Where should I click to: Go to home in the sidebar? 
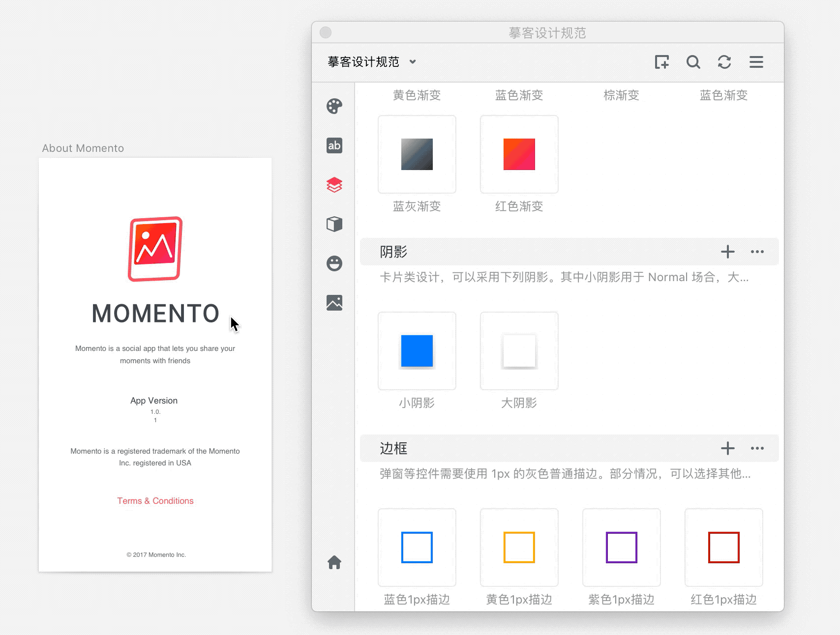coord(334,562)
